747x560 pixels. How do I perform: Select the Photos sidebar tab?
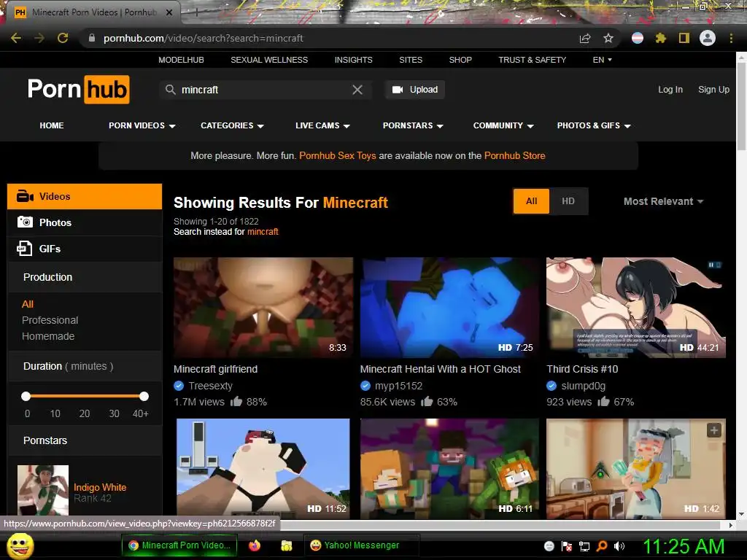click(85, 222)
